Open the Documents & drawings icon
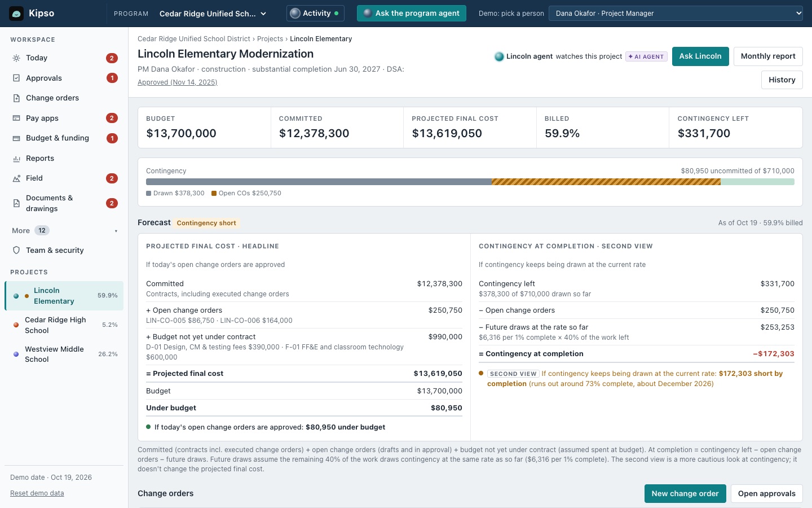Viewport: 812px width, 508px height. click(16, 203)
